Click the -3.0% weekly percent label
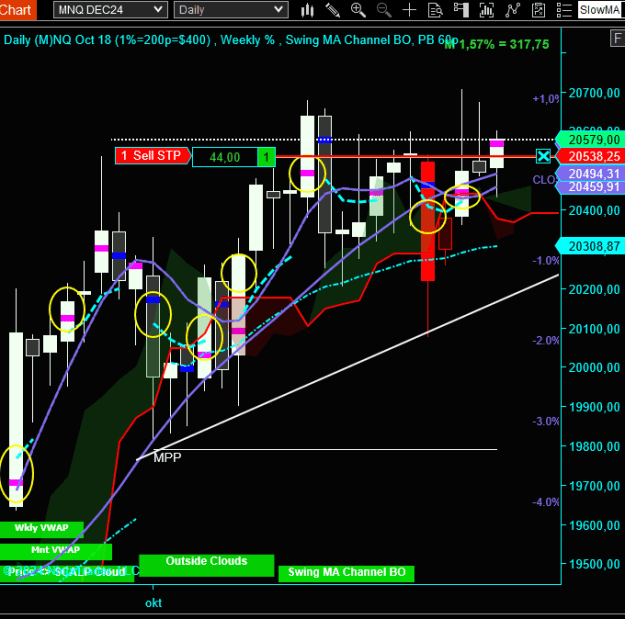Image resolution: width=625 pixels, height=619 pixels. click(546, 421)
